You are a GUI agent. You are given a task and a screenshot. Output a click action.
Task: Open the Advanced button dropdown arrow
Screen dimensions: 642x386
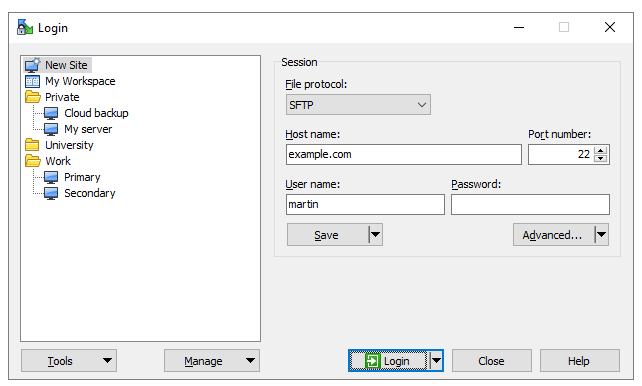click(x=601, y=235)
